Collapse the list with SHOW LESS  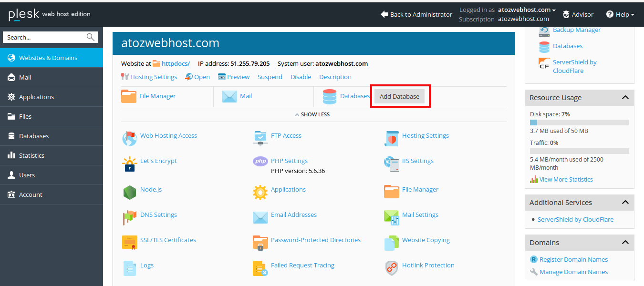pyautogui.click(x=312, y=114)
